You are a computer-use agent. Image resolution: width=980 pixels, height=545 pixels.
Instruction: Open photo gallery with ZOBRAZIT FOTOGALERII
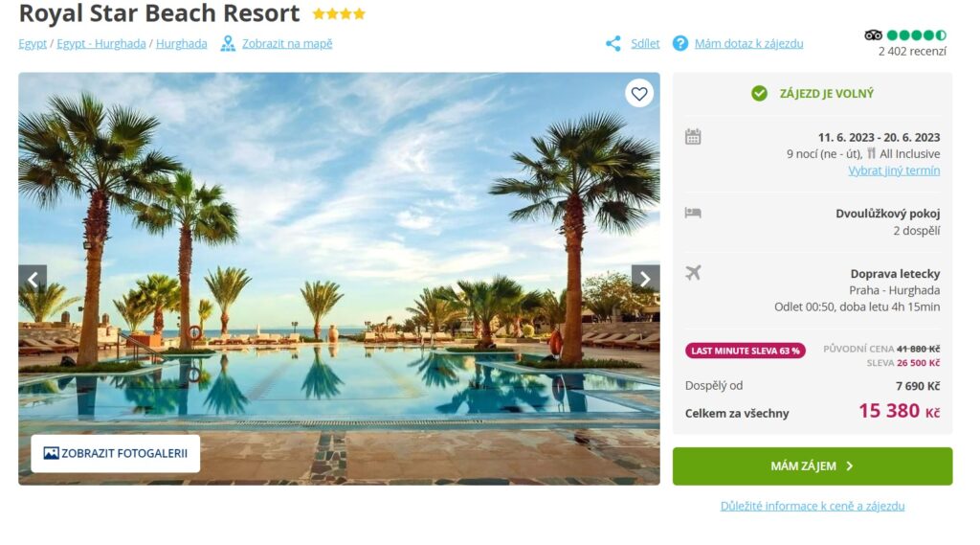click(116, 453)
